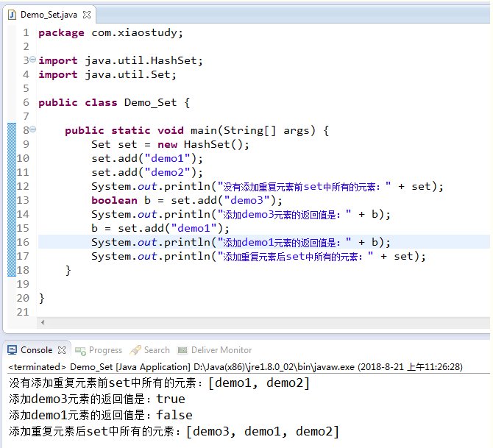Click the "demo3" string on line 13
Screen dimensions: 493x448
point(246,200)
